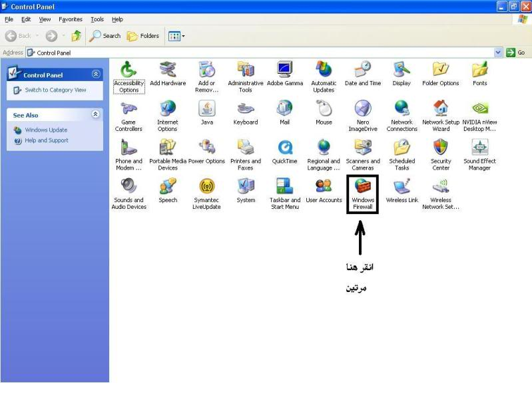Open the Favorites menu

click(x=71, y=19)
